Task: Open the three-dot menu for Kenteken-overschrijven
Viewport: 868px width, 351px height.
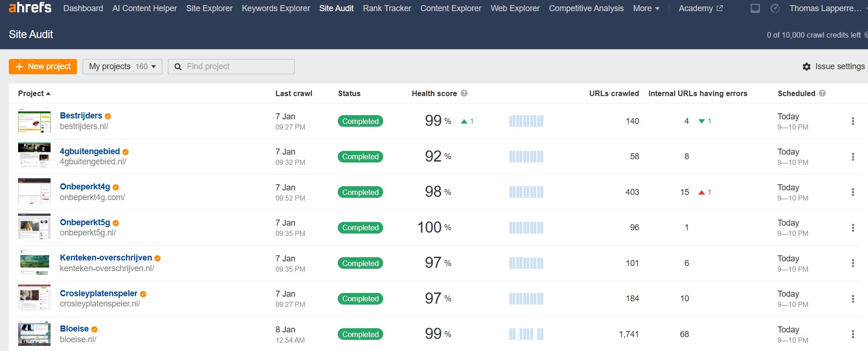Action: (853, 263)
